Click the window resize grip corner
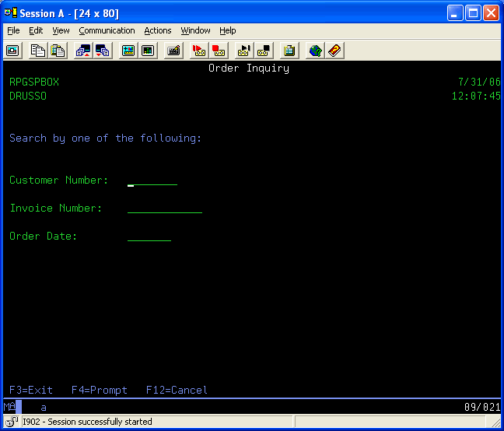Viewport: 504px width, 431px height. (495, 422)
